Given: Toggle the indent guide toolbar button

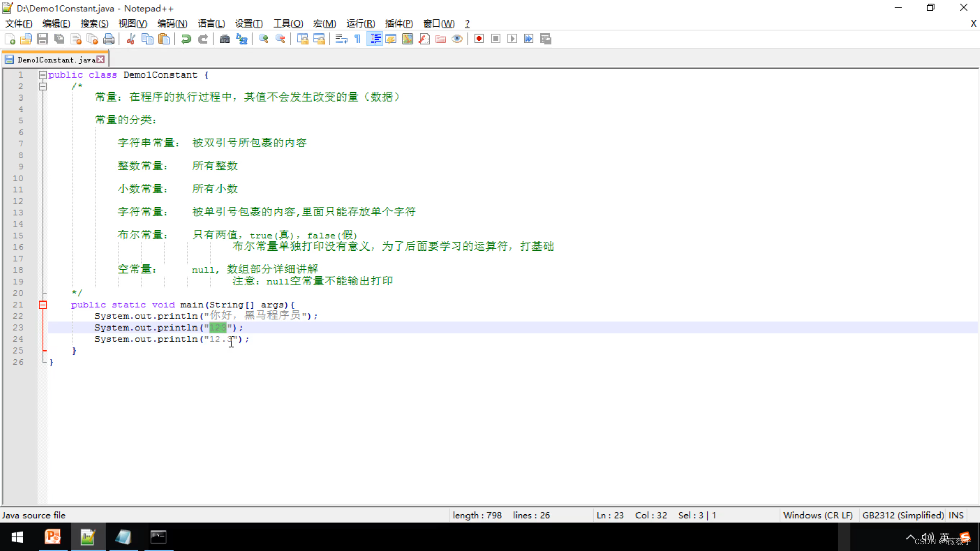Looking at the screenshot, I should [375, 39].
